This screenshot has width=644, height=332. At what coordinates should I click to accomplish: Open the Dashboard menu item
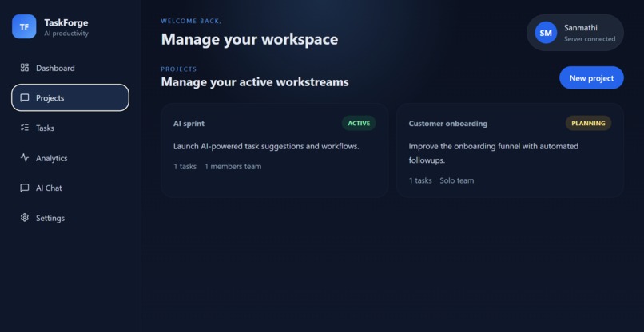coord(70,68)
